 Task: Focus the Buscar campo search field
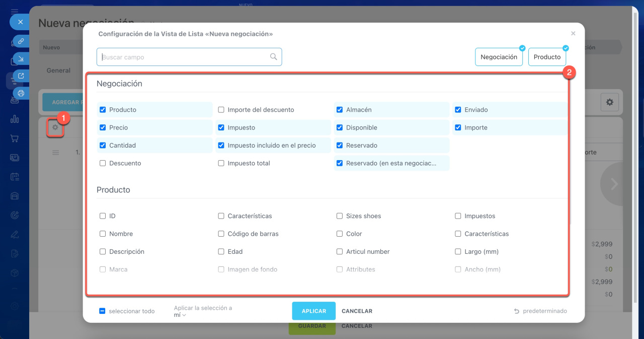point(184,57)
